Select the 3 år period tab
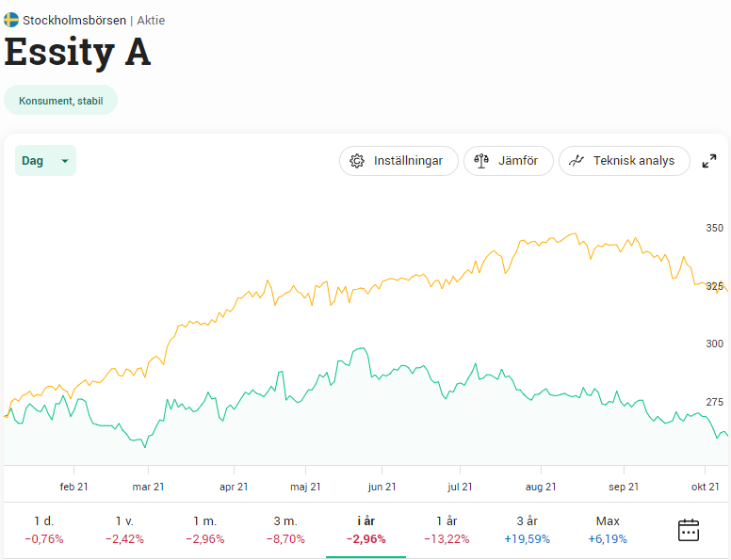Screen dimensions: 731x560 click(527, 530)
